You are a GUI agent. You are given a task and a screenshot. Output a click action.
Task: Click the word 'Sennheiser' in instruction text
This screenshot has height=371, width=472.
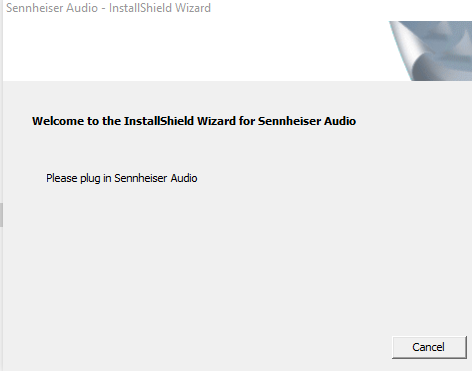click(x=140, y=178)
